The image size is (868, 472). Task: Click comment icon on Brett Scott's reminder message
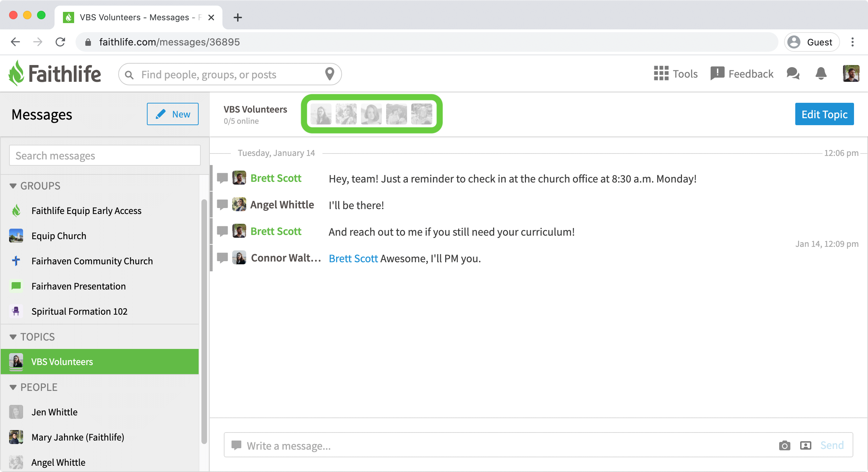click(x=222, y=178)
